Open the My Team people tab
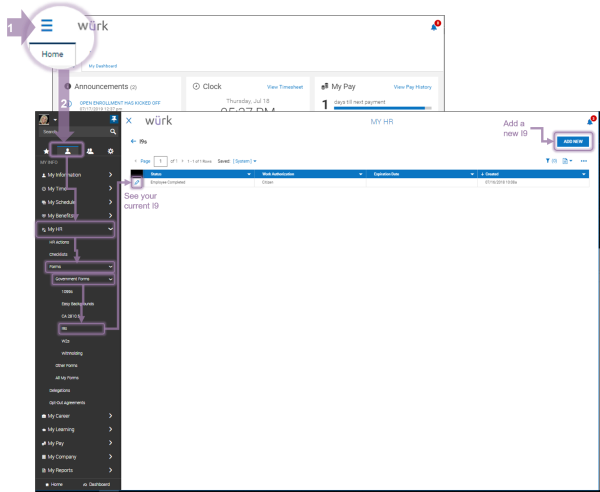 click(x=90, y=151)
